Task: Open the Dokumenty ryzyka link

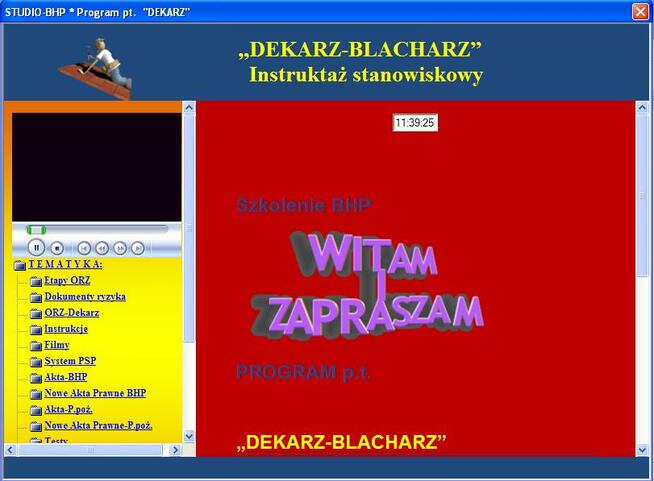Action: point(85,297)
